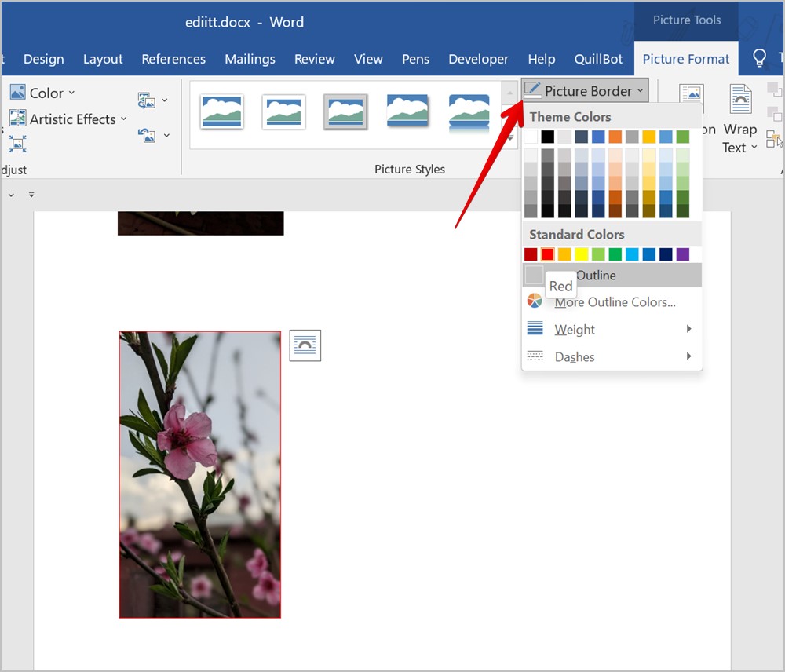Open the QuillBot tab

pyautogui.click(x=598, y=59)
